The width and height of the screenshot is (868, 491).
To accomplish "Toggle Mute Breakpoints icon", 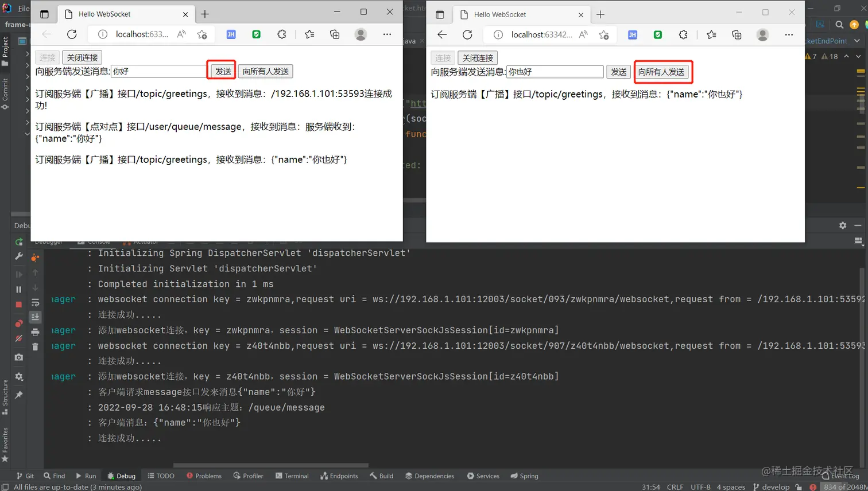I will tap(19, 338).
